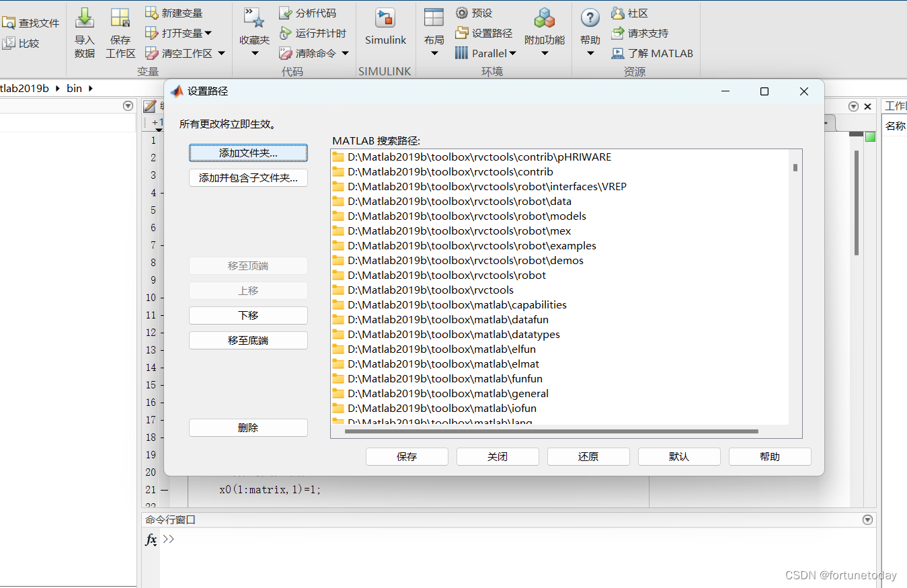Click 保存工作区 (Save Workspace) icon
This screenshot has height=588, width=907.
pyautogui.click(x=120, y=32)
